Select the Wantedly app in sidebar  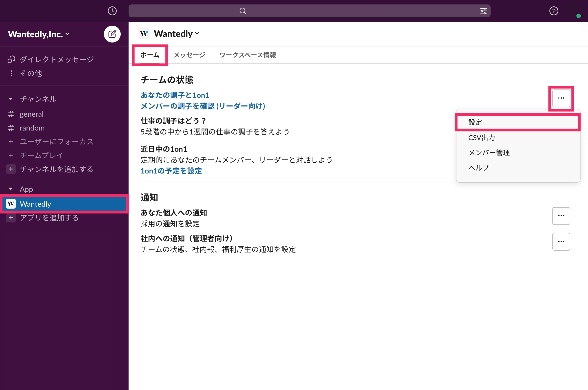click(64, 204)
